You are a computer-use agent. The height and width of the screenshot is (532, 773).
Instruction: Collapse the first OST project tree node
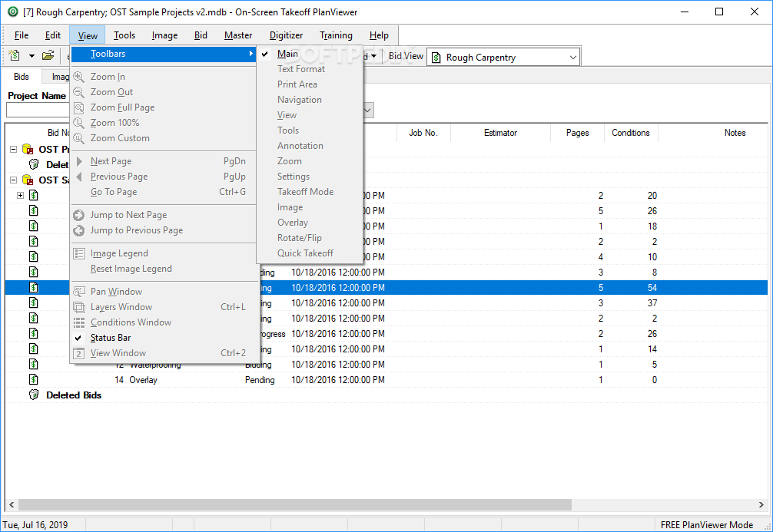pyautogui.click(x=14, y=149)
